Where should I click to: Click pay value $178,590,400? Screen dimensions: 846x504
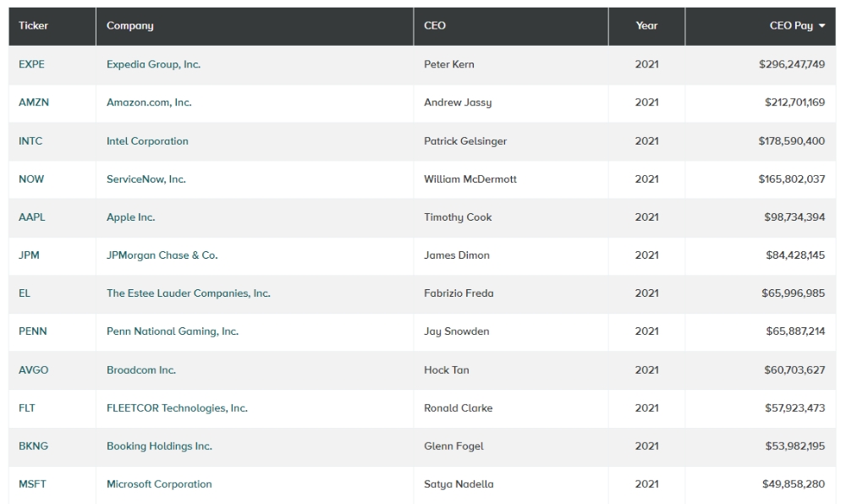792,140
